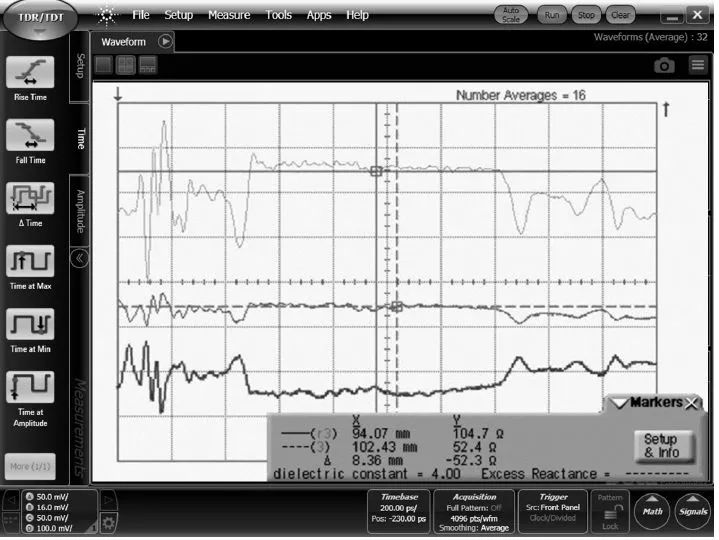Open the Timebase settings panel

399,511
